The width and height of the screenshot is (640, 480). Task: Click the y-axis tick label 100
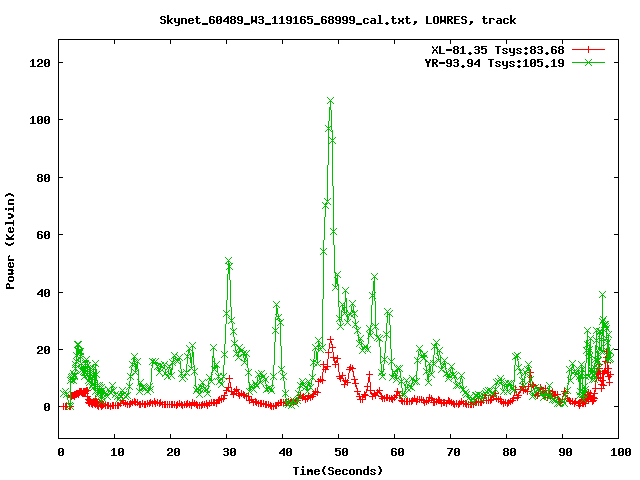click(x=40, y=120)
